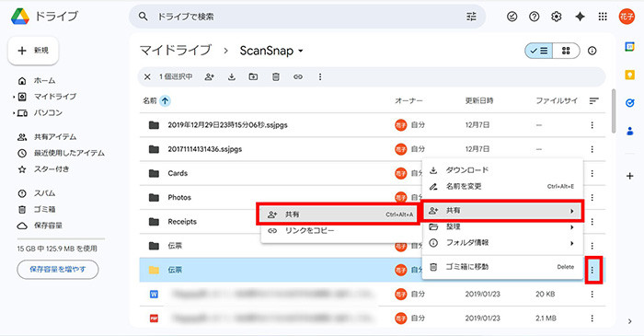644x336 pixels.
Task: Get add-ons plus icon in side panel
Action: 629,176
